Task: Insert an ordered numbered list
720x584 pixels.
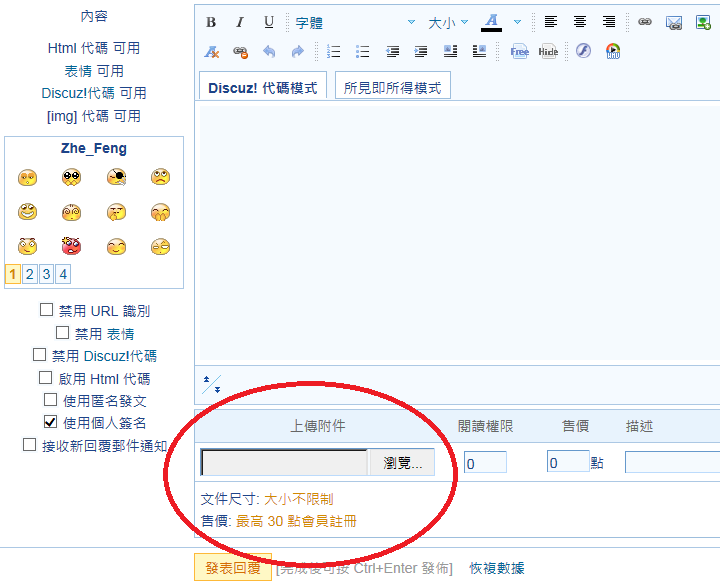Action: [334, 51]
